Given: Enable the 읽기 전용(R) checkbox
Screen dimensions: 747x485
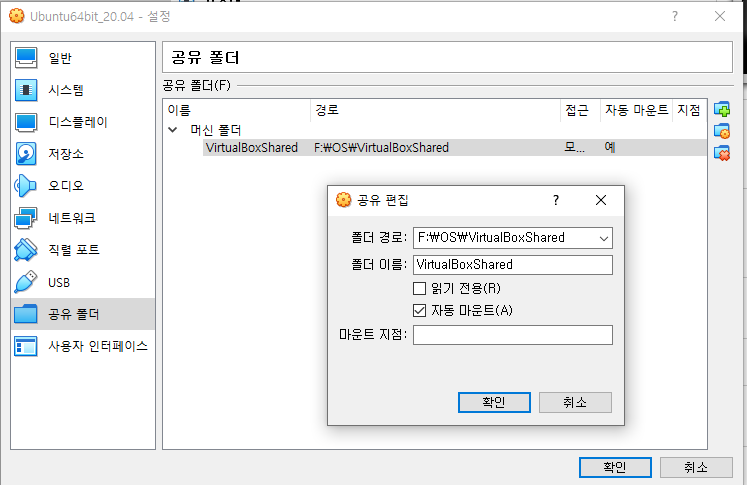Looking at the screenshot, I should pyautogui.click(x=419, y=288).
